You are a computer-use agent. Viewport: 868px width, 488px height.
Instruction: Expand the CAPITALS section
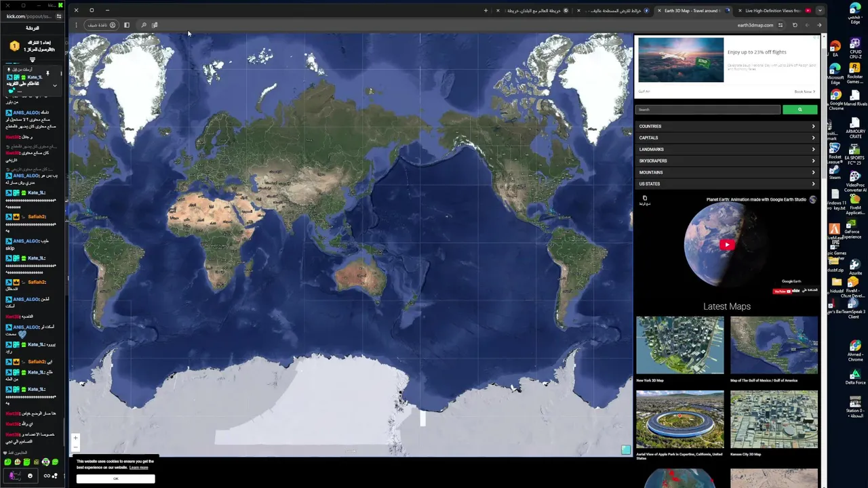[x=727, y=138]
